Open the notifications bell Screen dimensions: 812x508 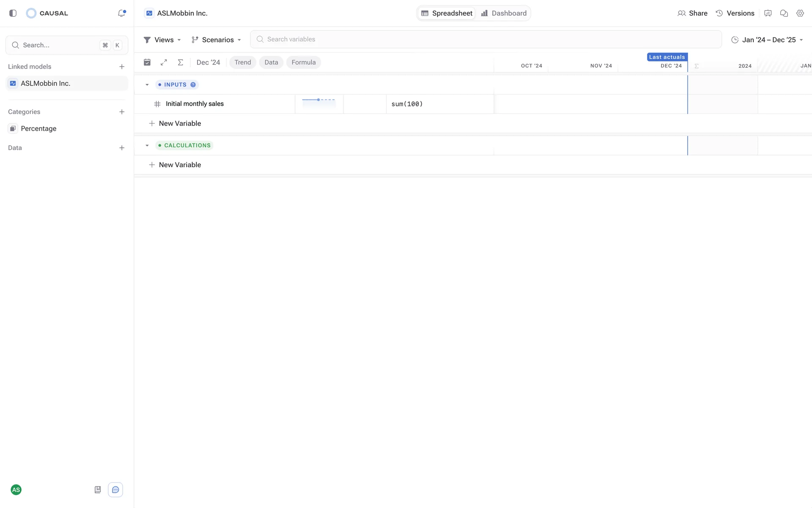[x=122, y=13]
